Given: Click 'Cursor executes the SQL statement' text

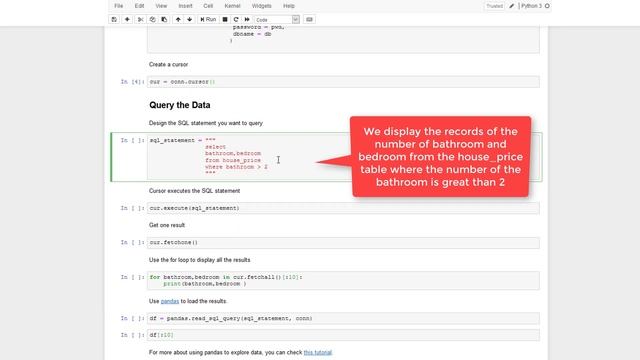Looking at the screenshot, I should click(x=194, y=191).
